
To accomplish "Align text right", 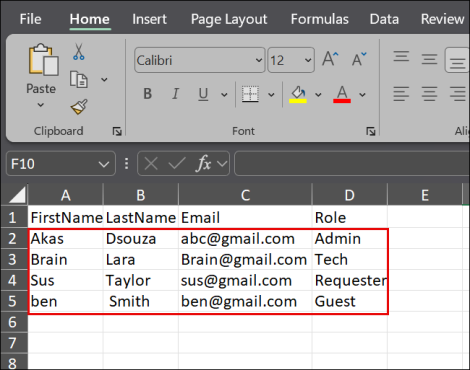I will point(457,94).
